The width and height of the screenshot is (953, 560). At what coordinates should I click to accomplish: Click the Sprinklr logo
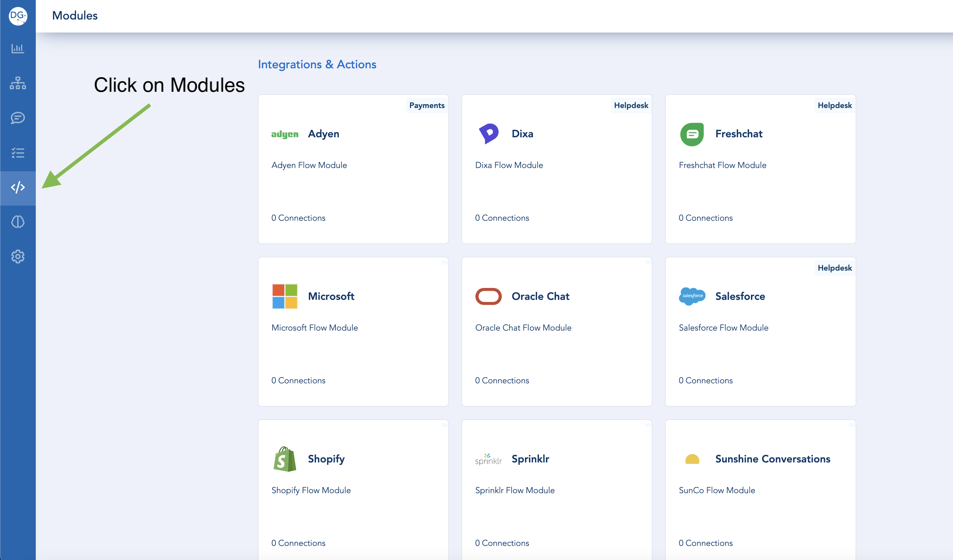[x=488, y=460]
